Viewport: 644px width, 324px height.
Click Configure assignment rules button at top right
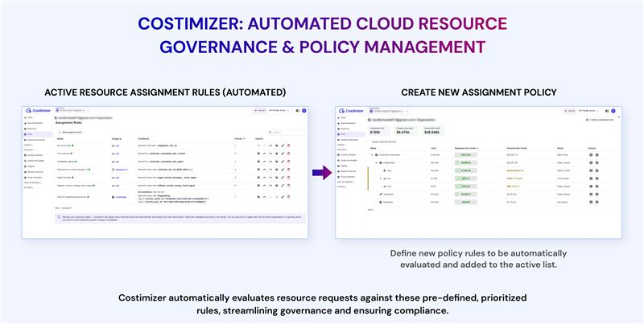(602, 119)
